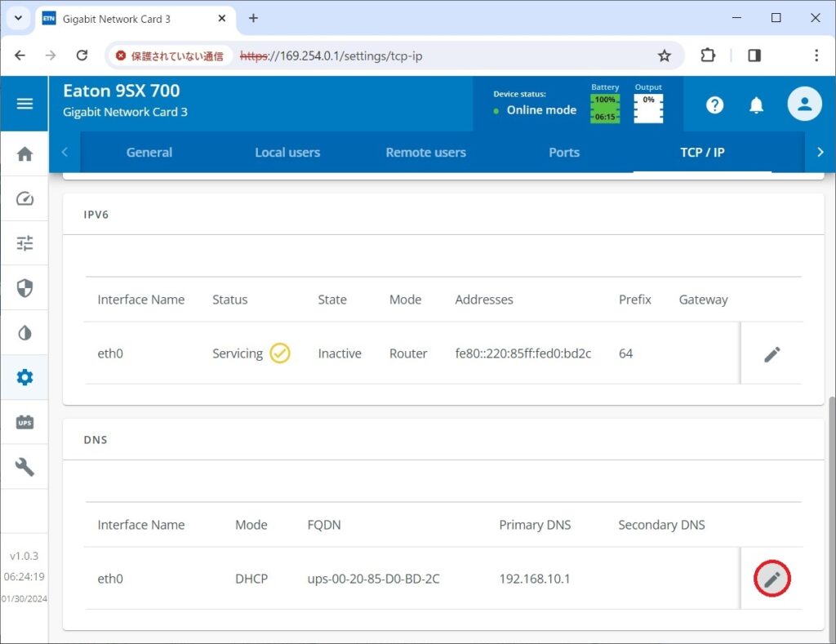
Task: Open the user profile avatar menu
Action: pos(804,104)
